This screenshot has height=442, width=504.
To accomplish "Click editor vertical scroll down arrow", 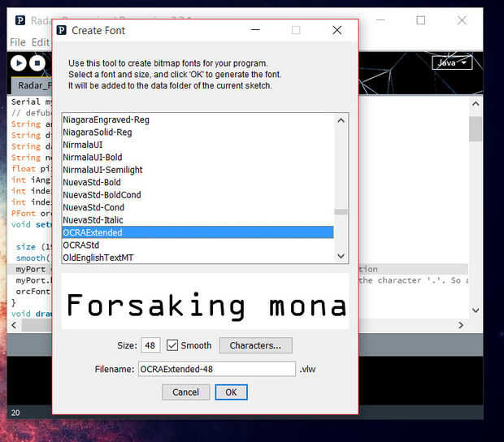I will tap(476, 310).
